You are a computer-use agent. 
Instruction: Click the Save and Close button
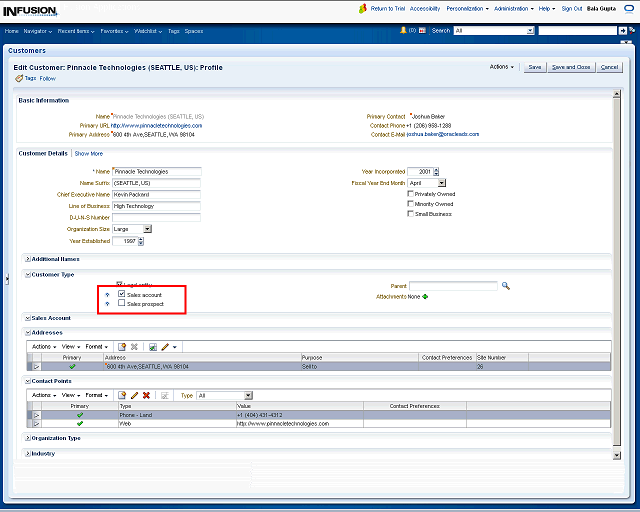click(x=571, y=67)
